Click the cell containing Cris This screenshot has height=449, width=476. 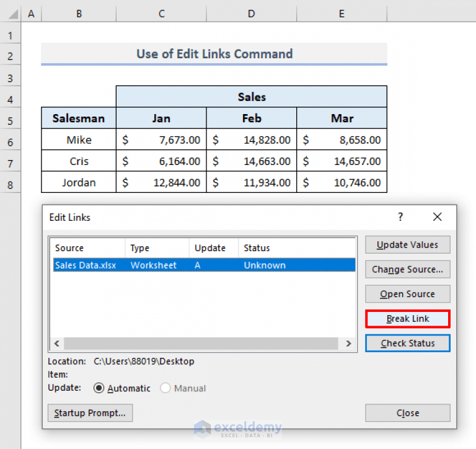click(79, 161)
